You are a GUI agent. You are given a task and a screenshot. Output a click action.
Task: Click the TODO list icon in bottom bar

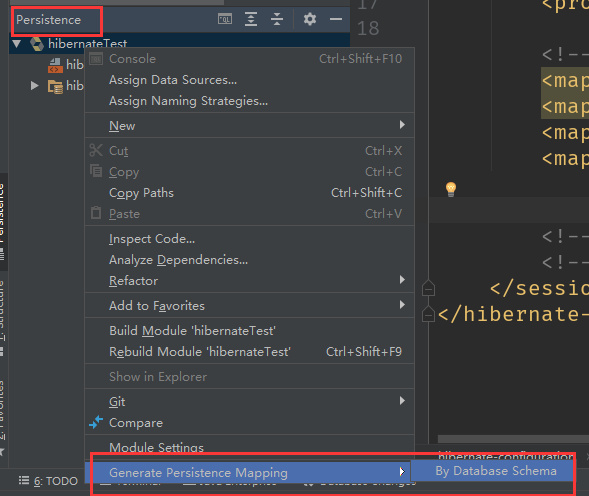24,480
